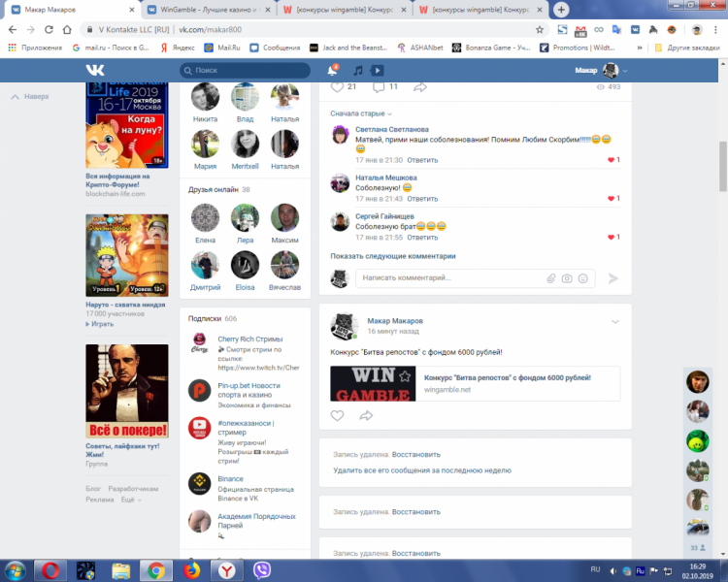Screen dimensions: 728x582
Task: Expand 'Ещё' footer menu
Action: pyautogui.click(x=131, y=500)
